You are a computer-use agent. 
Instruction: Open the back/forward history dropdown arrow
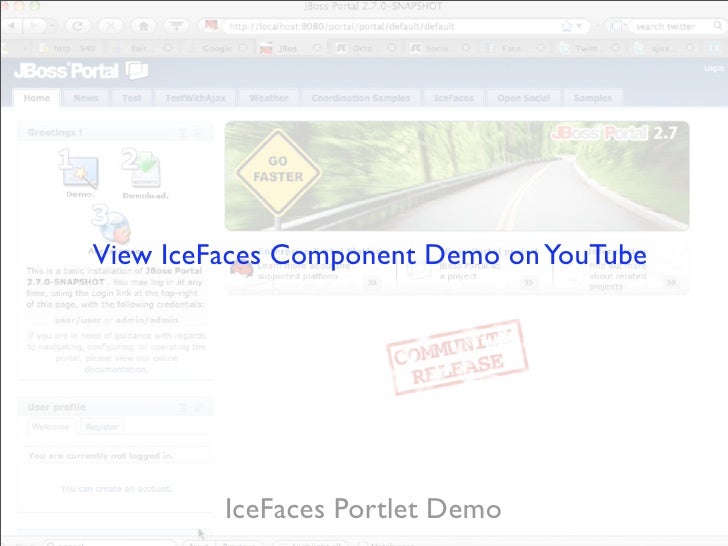coord(51,26)
